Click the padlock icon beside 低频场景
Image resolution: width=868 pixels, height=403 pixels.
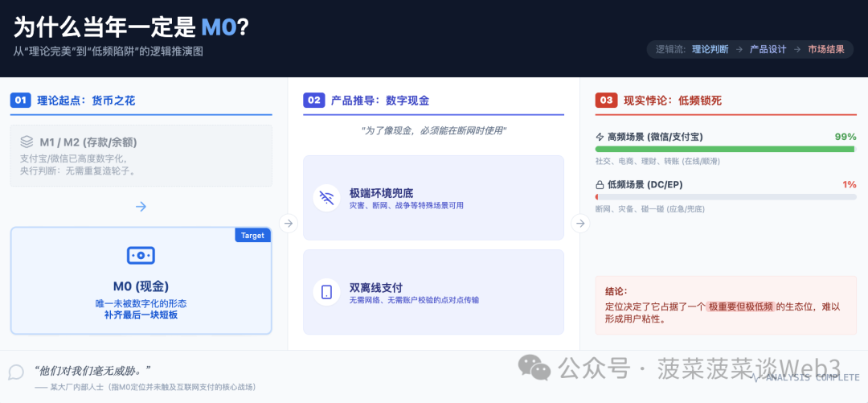[x=600, y=184]
